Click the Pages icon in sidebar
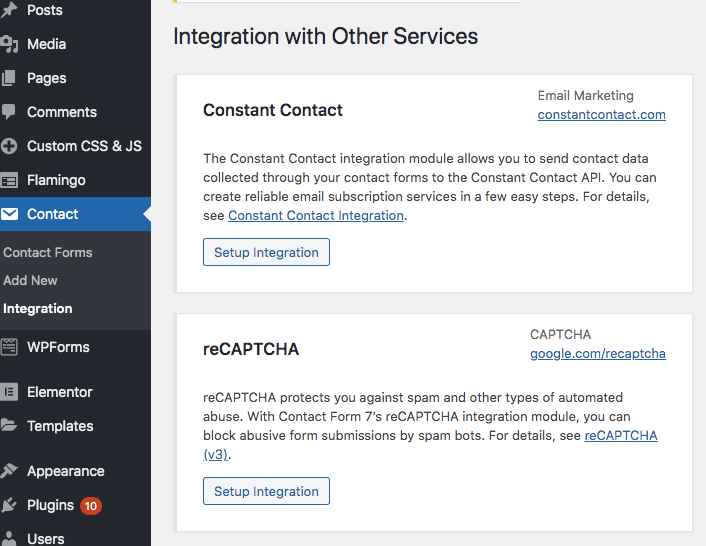 (9, 78)
